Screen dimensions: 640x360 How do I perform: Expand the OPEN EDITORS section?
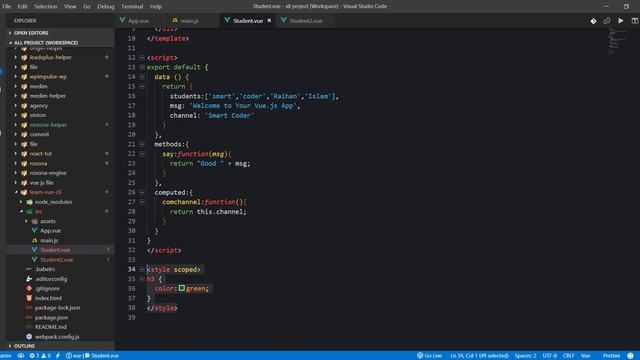(x=10, y=33)
